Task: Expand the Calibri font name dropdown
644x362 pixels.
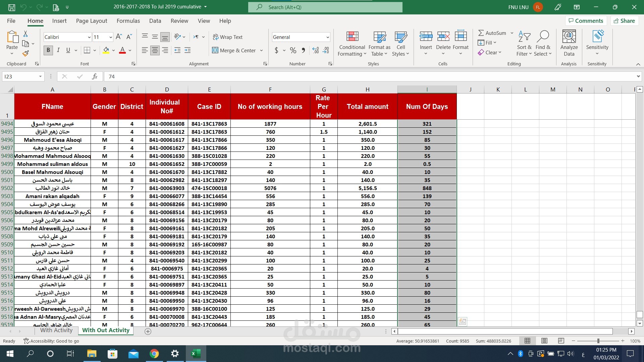Action: [89, 37]
